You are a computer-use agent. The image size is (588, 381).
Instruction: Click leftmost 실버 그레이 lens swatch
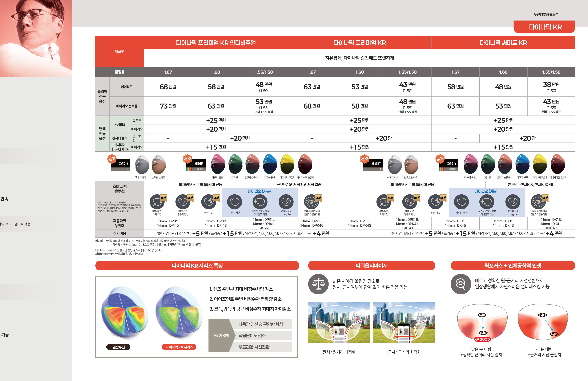[x=142, y=165]
